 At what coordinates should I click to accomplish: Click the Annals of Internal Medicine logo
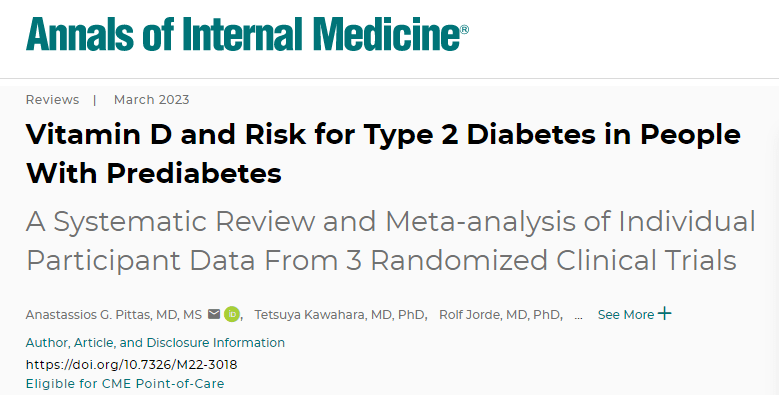[247, 34]
